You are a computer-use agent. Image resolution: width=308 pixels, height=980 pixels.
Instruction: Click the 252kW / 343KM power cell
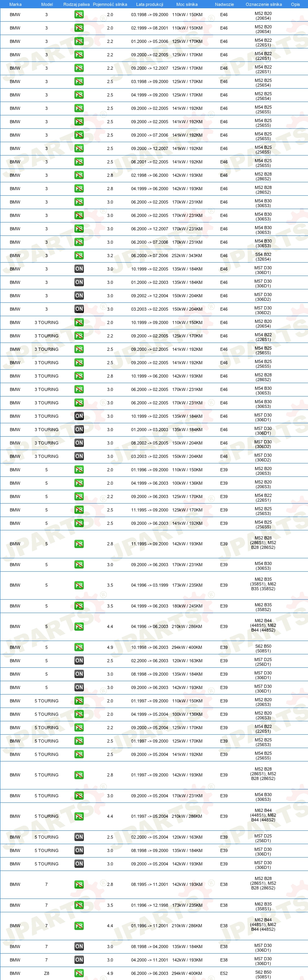click(x=187, y=256)
